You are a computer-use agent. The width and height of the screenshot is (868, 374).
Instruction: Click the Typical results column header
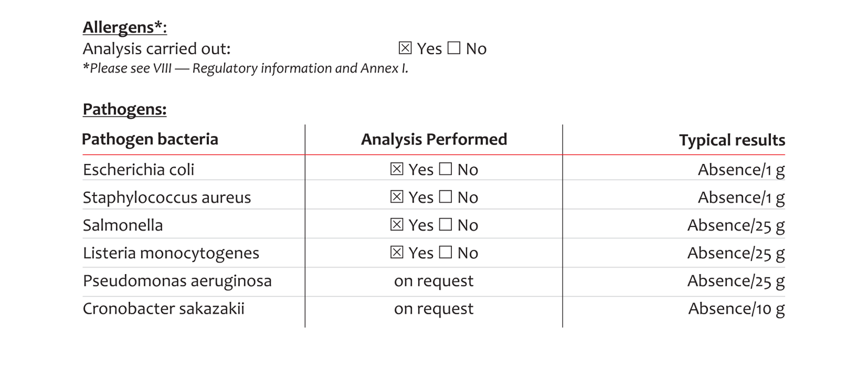click(x=732, y=140)
